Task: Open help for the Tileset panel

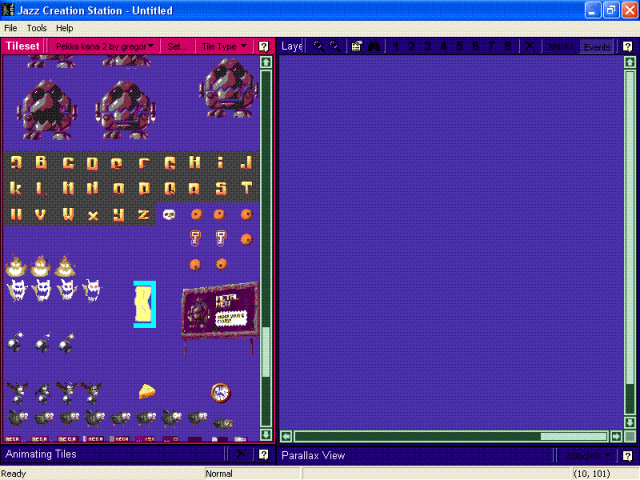Action: [x=264, y=47]
